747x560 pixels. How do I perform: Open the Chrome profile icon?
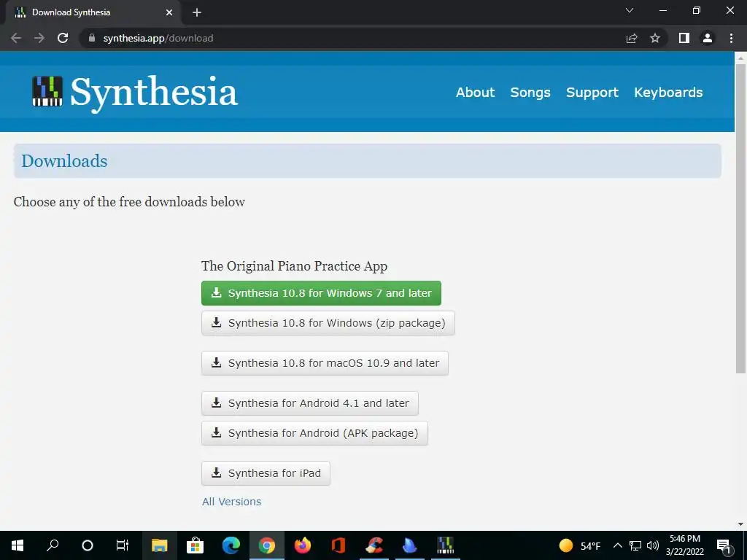(708, 38)
